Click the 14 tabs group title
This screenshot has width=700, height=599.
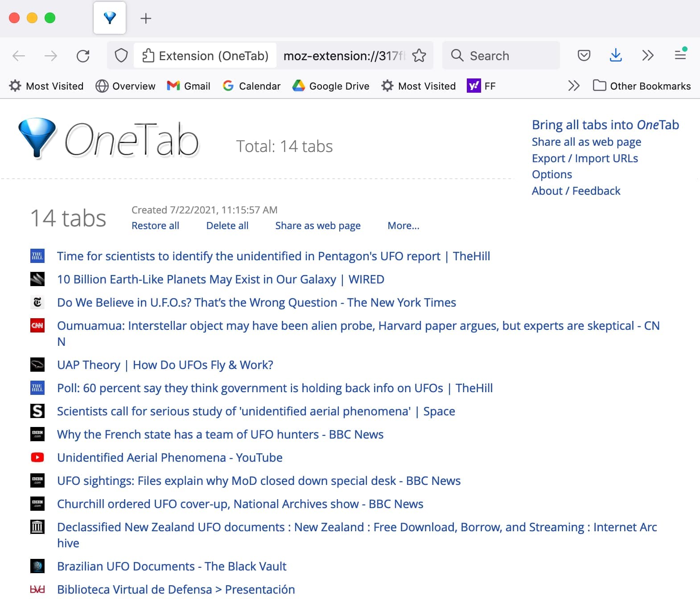(x=68, y=218)
